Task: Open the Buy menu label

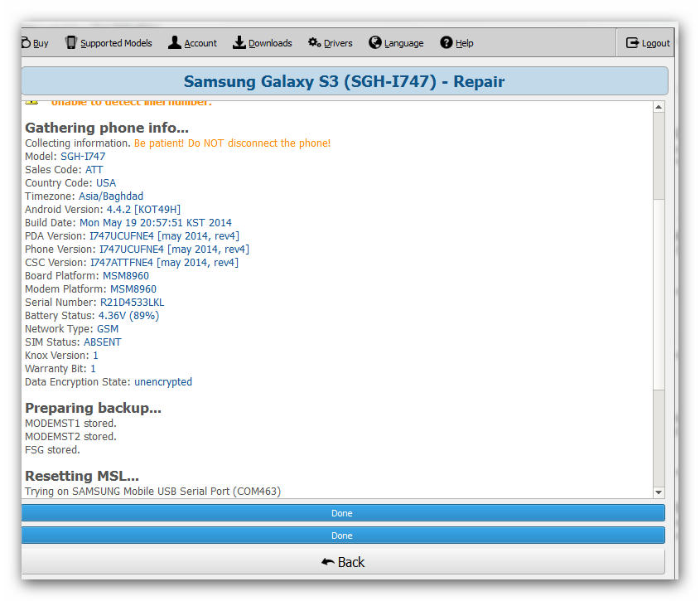Action: (x=41, y=43)
